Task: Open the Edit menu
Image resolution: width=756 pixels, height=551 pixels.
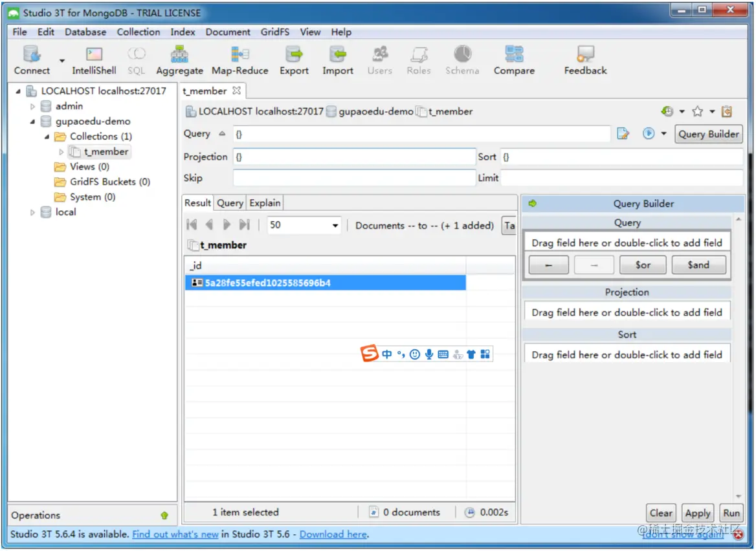Action: [x=46, y=32]
